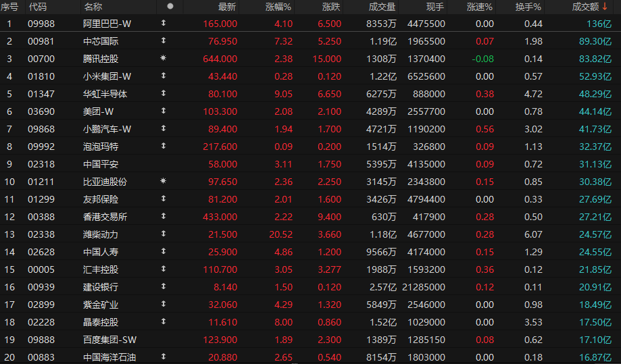Click the marker icon beside 小米集团-W
Viewport: 621px width, 364px height.
[x=163, y=76]
